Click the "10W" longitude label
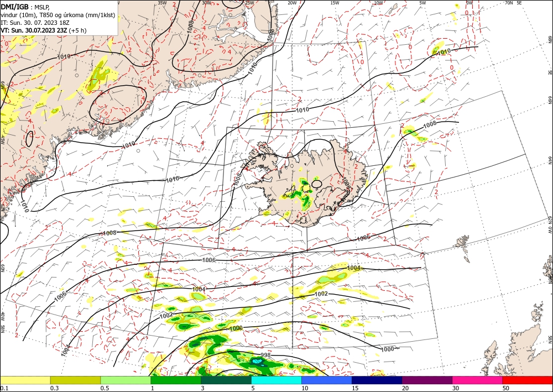The width and height of the screenshot is (553, 392). pos(378,3)
